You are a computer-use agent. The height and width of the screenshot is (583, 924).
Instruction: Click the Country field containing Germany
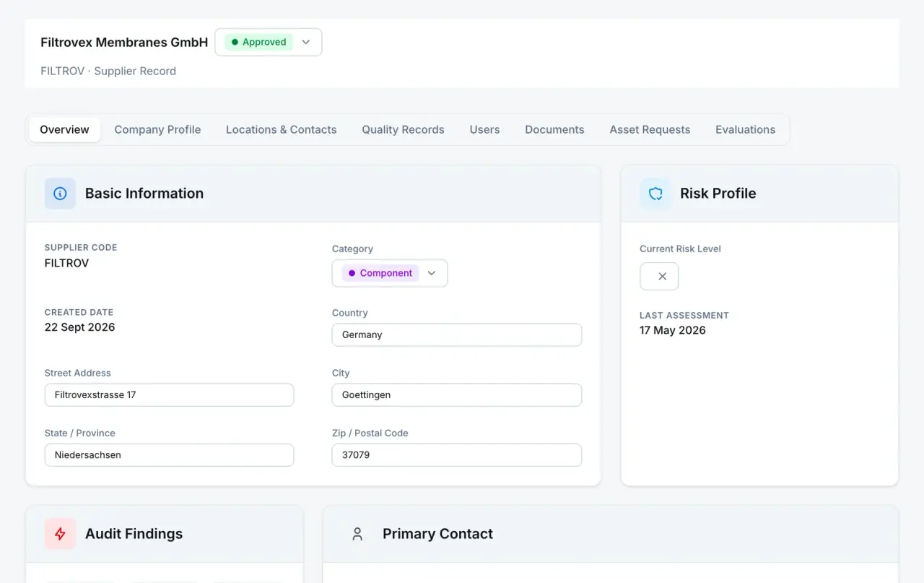tap(457, 334)
